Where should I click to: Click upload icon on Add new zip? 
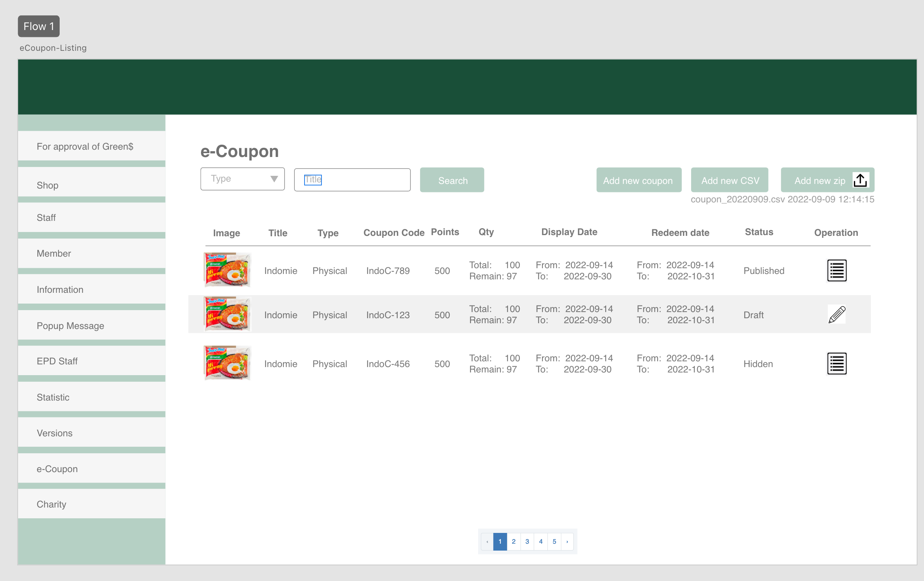click(x=860, y=180)
